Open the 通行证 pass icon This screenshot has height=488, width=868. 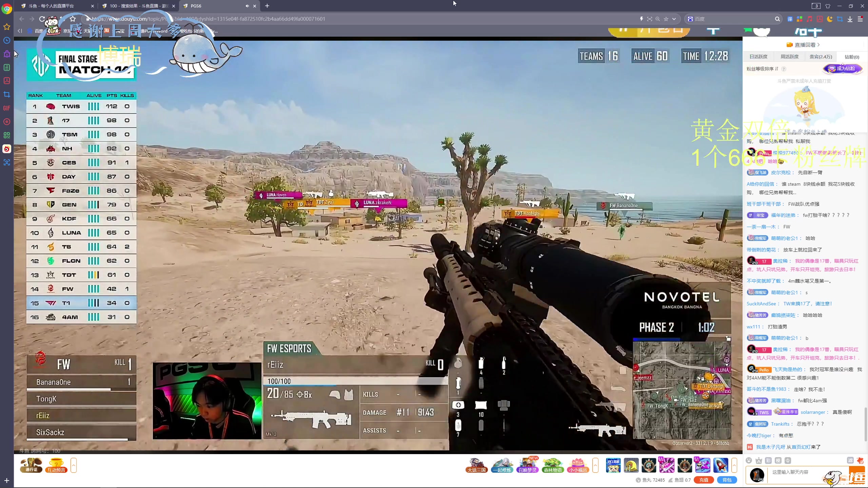(31, 465)
